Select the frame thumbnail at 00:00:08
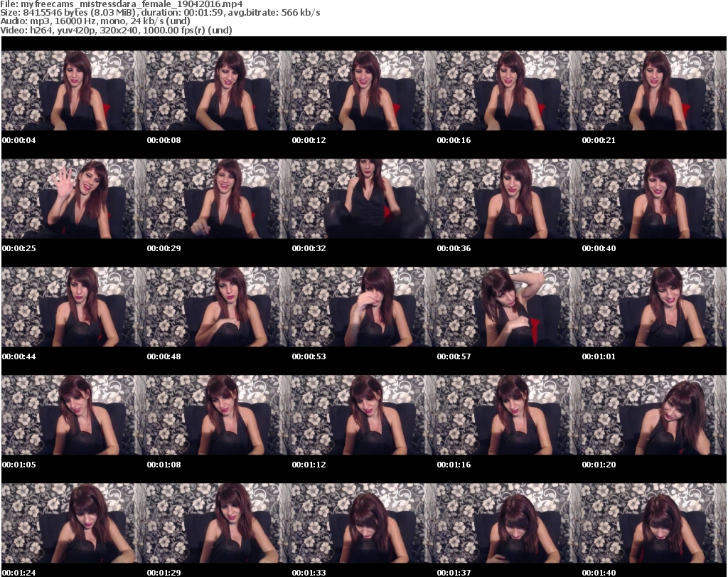The height and width of the screenshot is (577, 728). click(x=219, y=90)
